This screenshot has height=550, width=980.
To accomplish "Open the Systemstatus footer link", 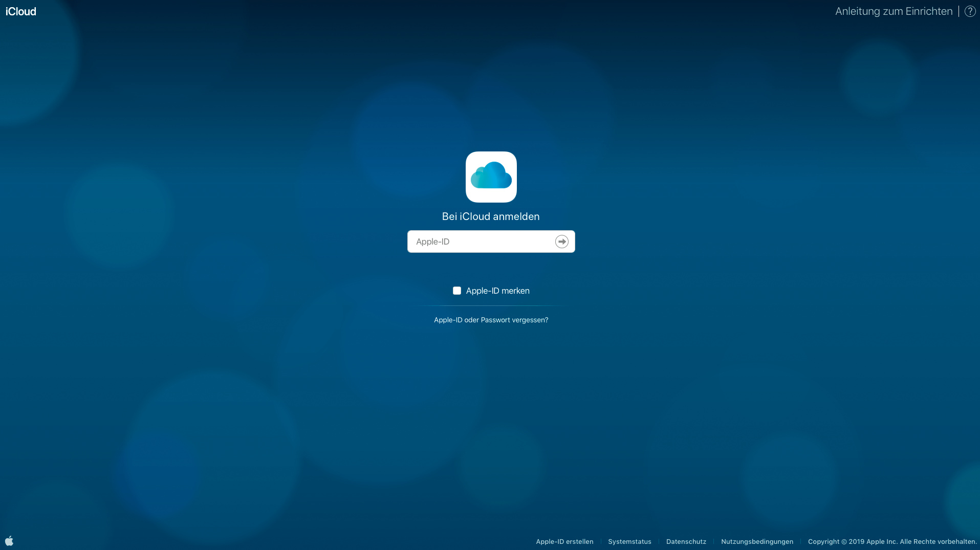I will [629, 541].
